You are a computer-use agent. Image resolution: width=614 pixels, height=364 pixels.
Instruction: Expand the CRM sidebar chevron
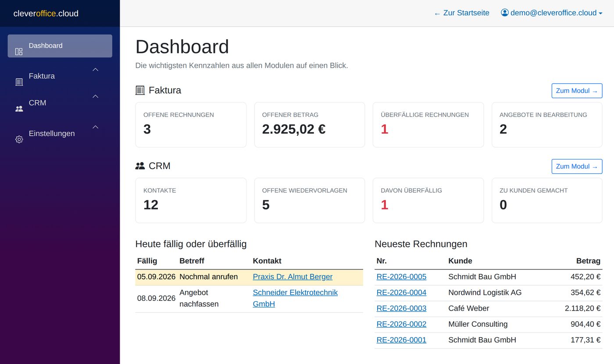[95, 96]
